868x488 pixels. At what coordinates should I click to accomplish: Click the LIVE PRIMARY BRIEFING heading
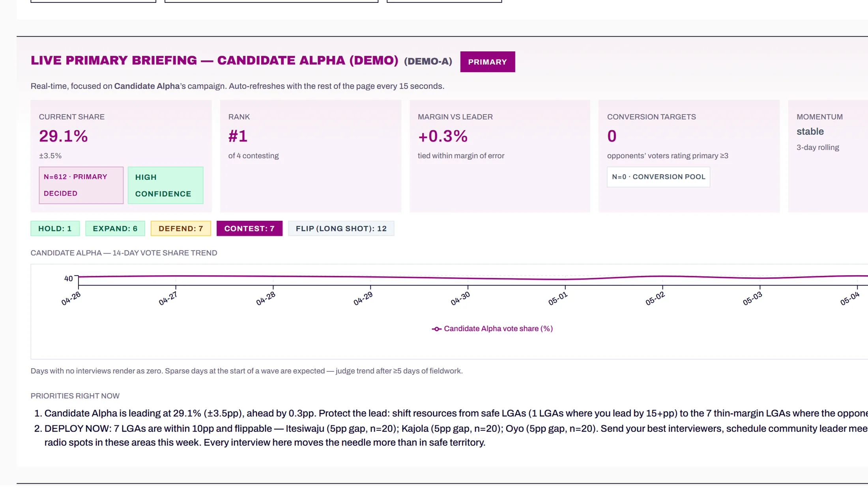(215, 60)
